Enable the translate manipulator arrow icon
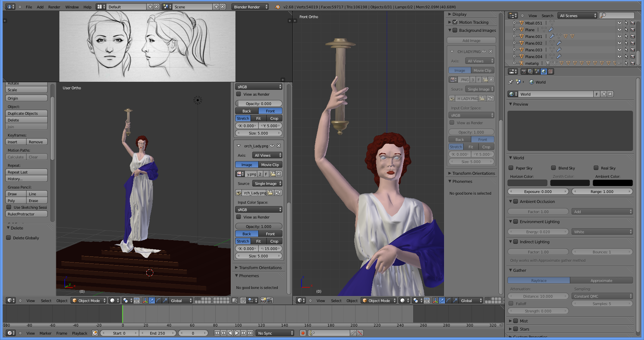Screen dimensions: 644x340 152,301
